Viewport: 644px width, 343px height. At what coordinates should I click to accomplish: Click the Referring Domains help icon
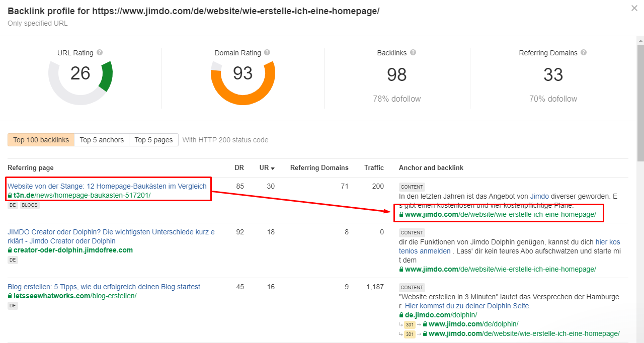pyautogui.click(x=583, y=52)
